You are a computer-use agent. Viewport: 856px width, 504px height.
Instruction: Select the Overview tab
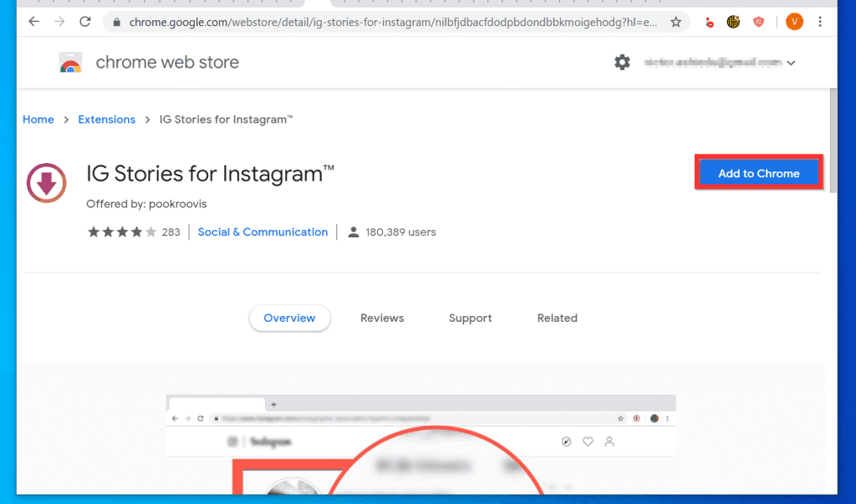click(x=289, y=318)
